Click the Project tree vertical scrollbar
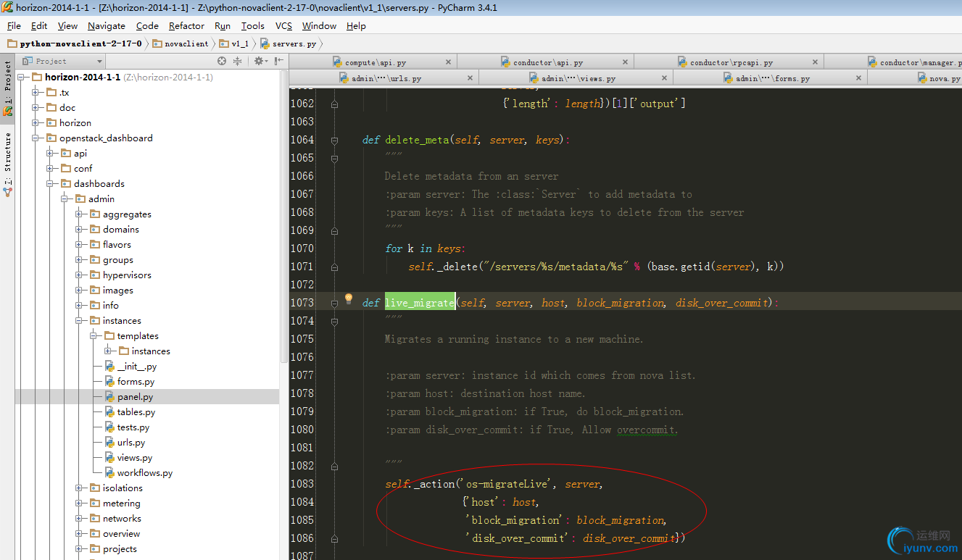The image size is (962, 560). (x=283, y=217)
